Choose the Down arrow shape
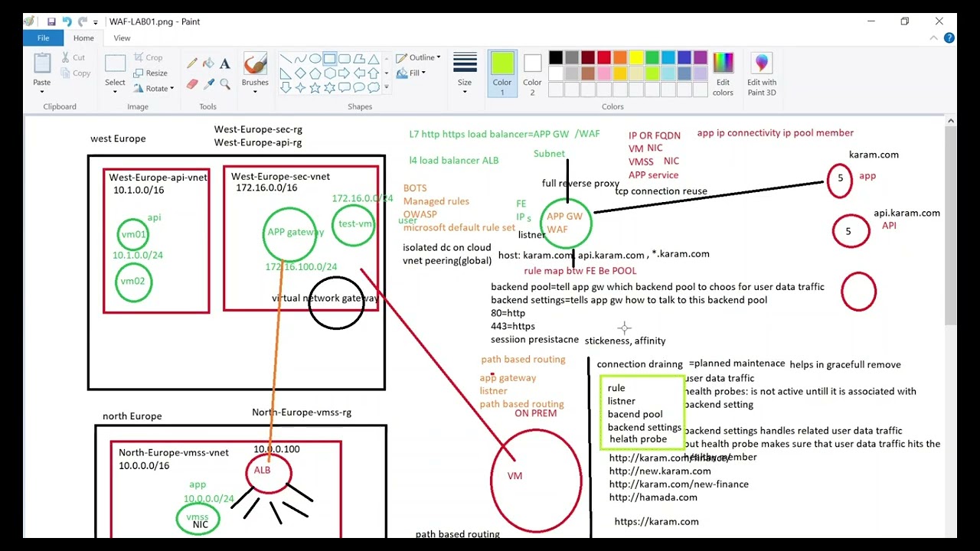 pos(286,87)
